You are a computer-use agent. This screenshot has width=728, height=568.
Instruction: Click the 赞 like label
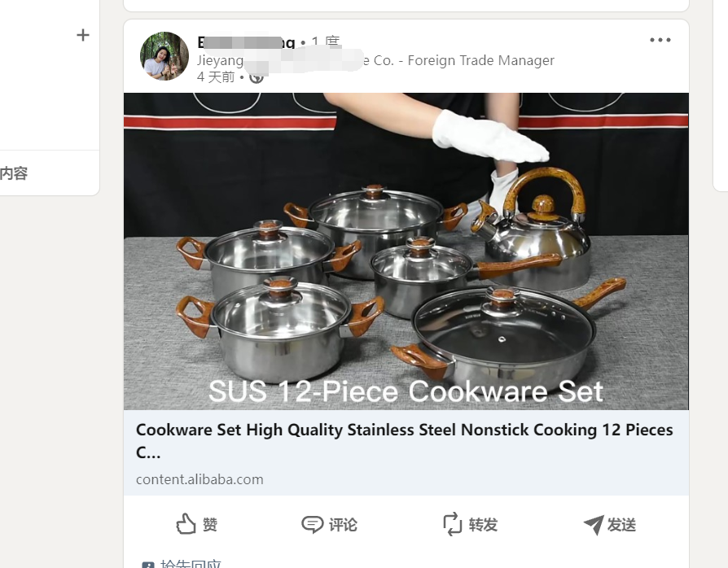click(x=210, y=525)
